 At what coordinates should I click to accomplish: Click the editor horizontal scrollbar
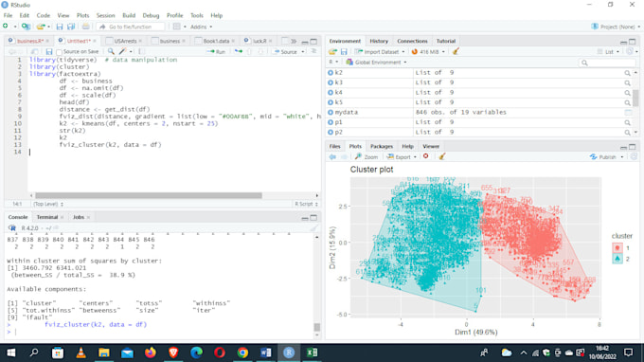pos(149,195)
